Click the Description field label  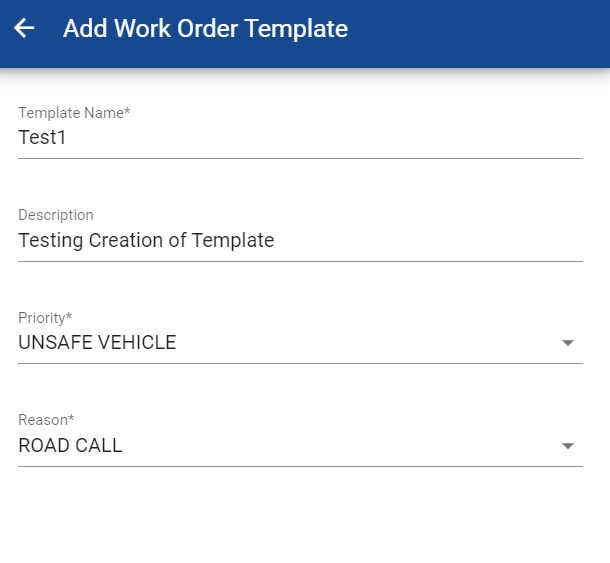coord(56,215)
